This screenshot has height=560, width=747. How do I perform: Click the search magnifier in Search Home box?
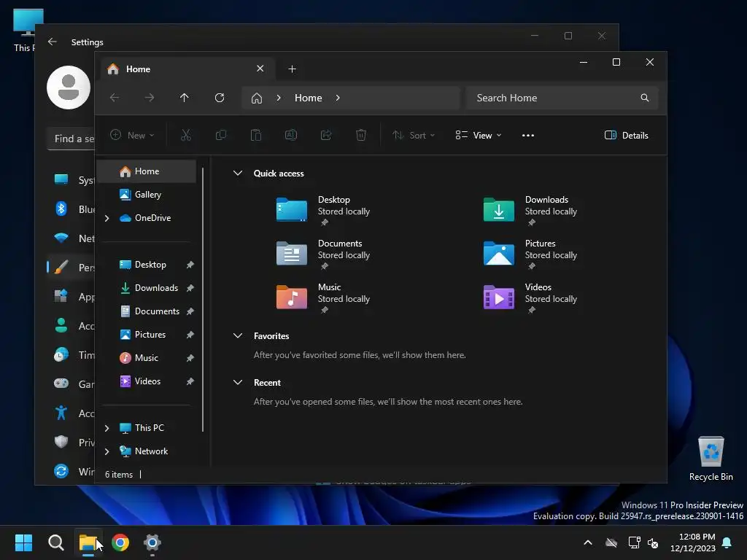click(x=645, y=98)
